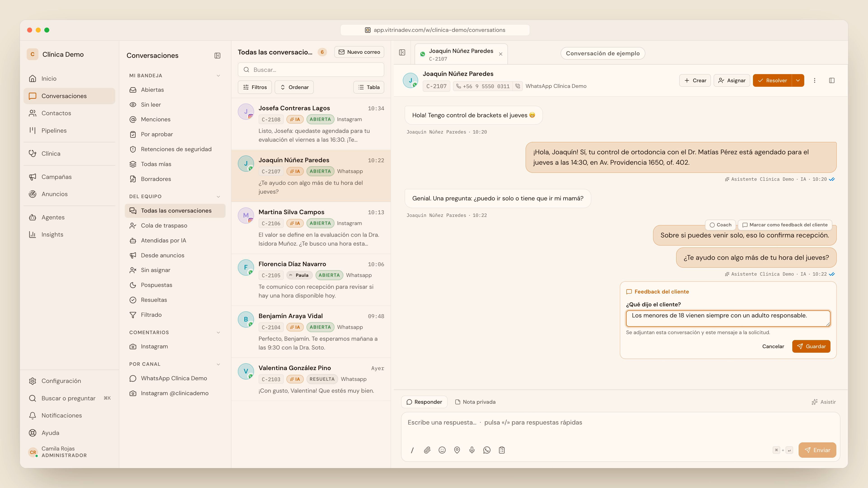Collapse the POR CANAL section
This screenshot has width=868, height=488.
(x=218, y=364)
